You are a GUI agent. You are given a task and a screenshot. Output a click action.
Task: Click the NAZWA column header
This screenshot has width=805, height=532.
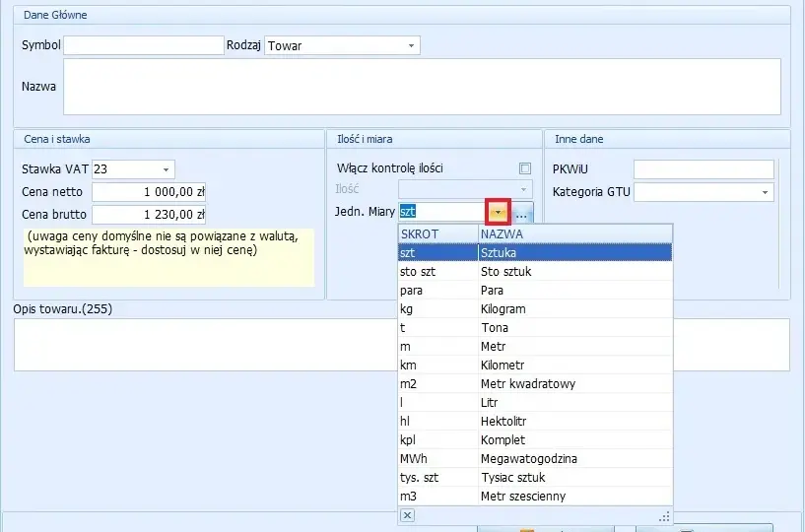point(575,234)
